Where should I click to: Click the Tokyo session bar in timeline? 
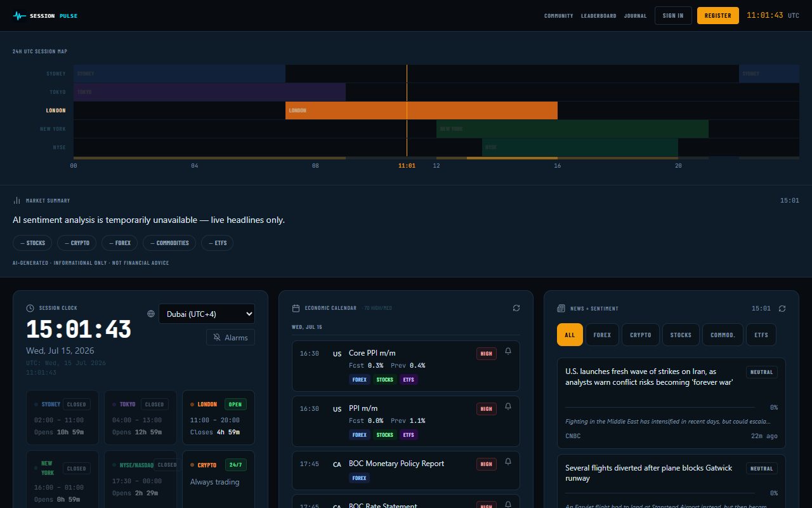209,92
